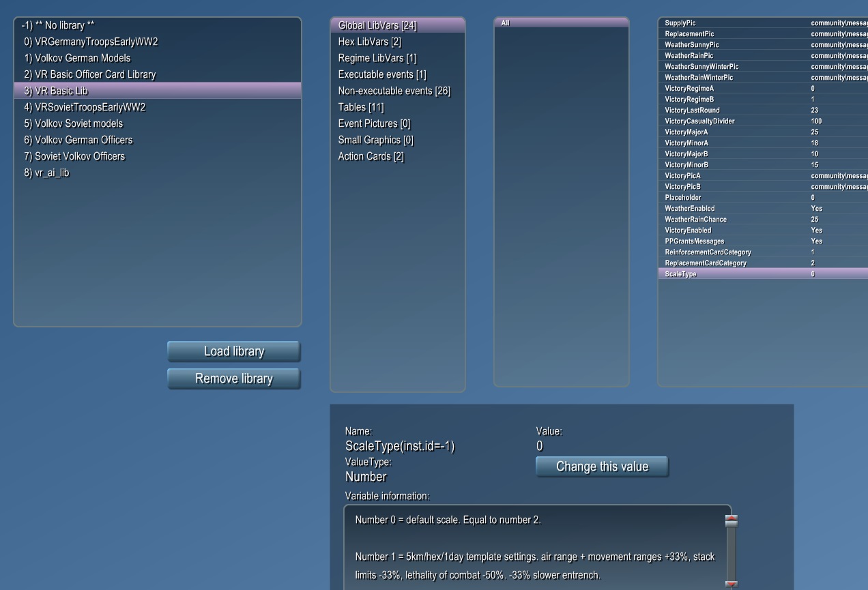
Task: Click the variable information scroll-down arrow
Action: coord(732,585)
